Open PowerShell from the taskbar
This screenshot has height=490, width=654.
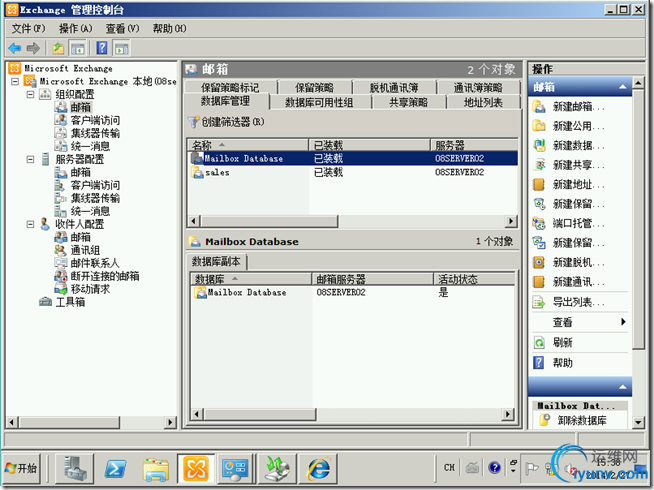115,468
